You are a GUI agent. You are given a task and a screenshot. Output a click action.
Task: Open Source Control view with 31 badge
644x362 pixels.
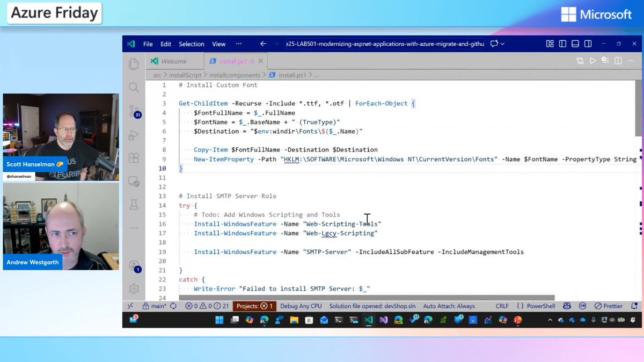click(x=134, y=111)
